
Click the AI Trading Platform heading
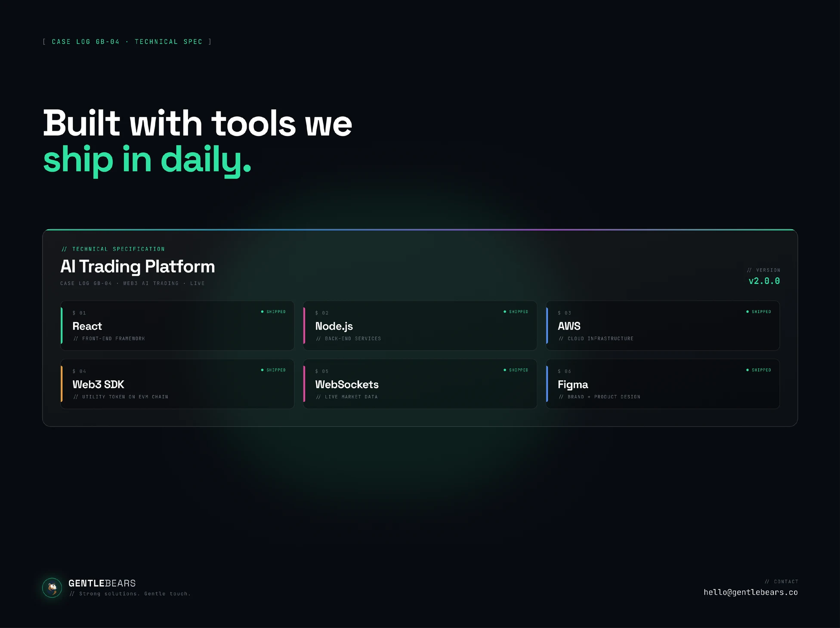pos(138,267)
